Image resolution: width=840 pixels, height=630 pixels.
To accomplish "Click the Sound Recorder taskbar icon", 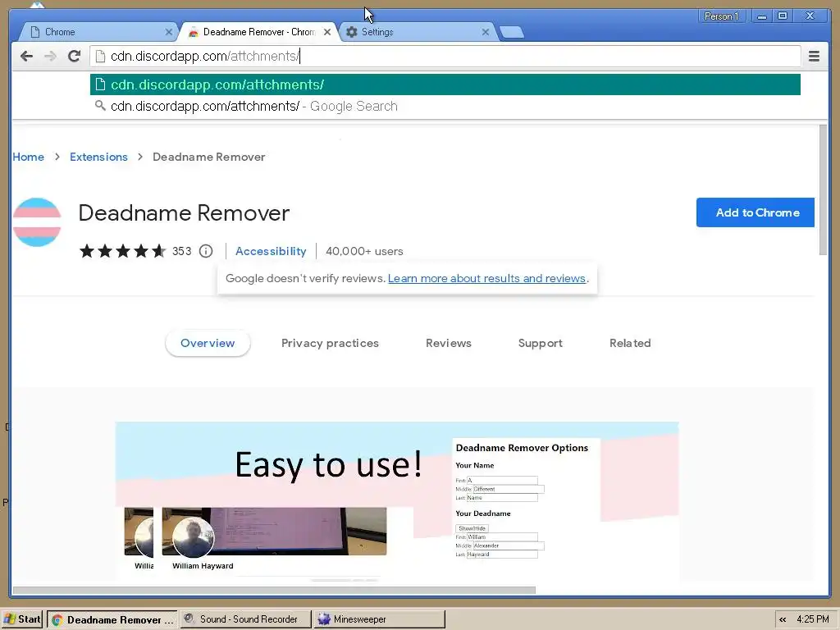I will click(189, 619).
